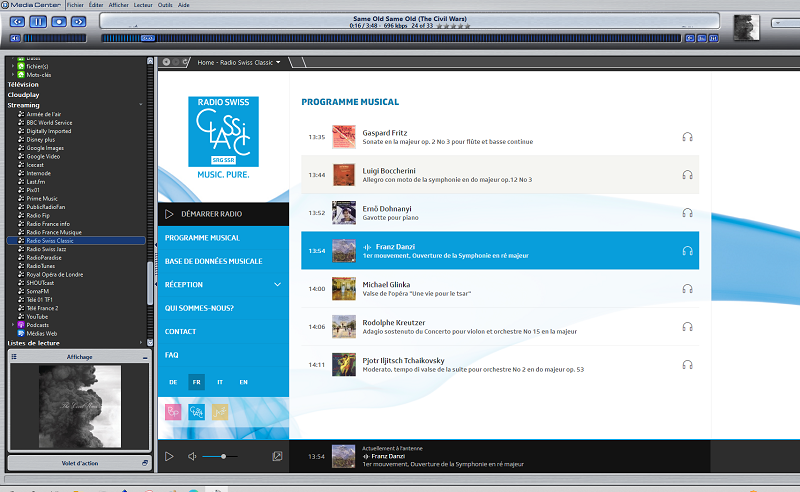The height and width of the screenshot is (492, 800).
Task: Open the Aide menu
Action: tap(184, 5)
